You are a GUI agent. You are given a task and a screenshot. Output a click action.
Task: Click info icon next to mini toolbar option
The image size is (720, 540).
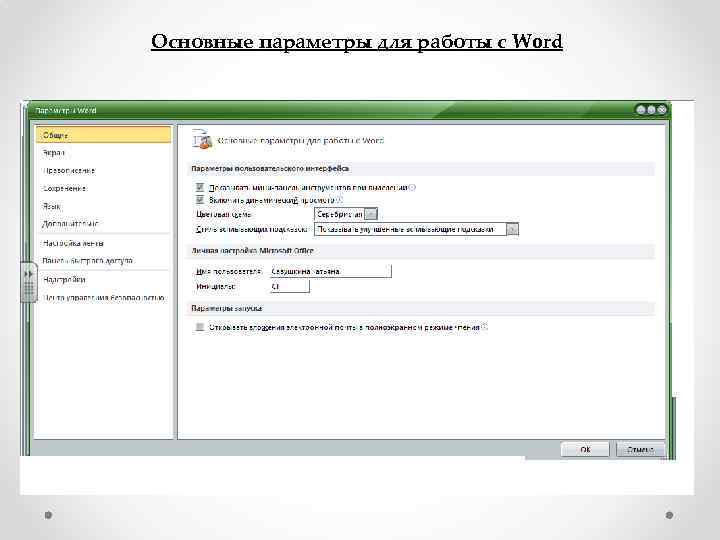pyautogui.click(x=412, y=187)
